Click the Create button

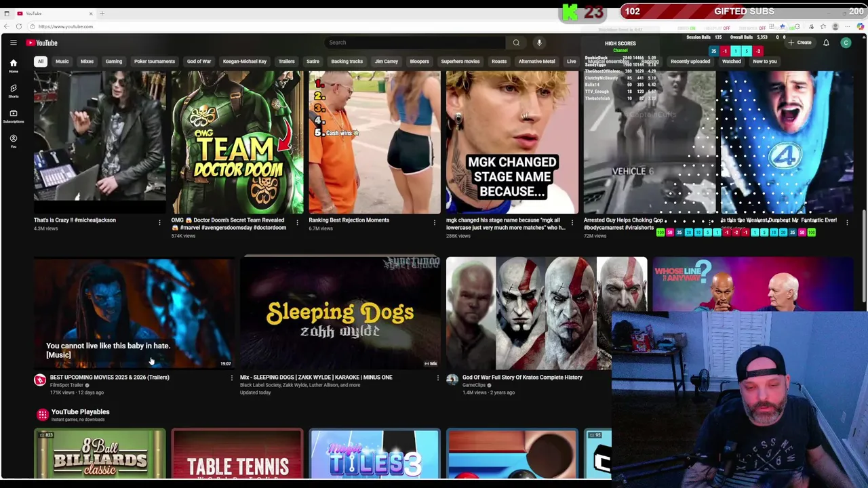point(800,43)
